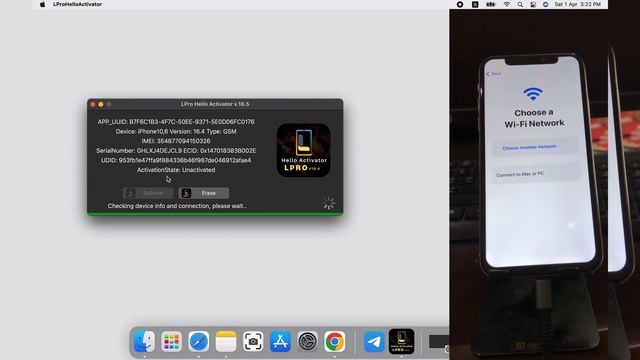
Task: Open the App Store from the Dock
Action: click(280, 341)
